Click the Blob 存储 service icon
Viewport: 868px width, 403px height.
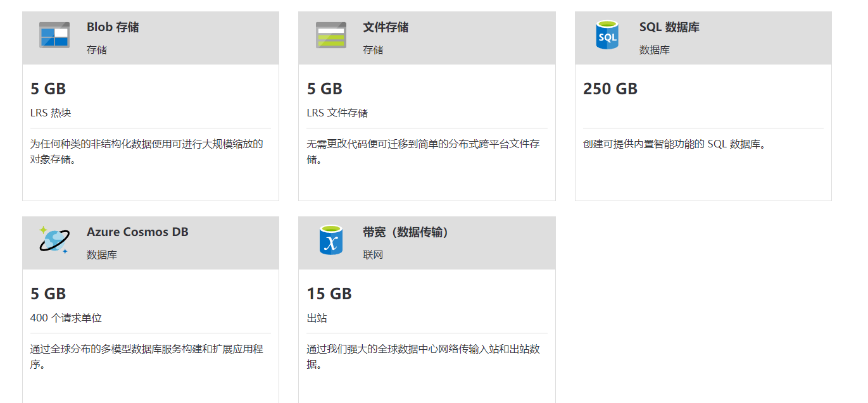tap(54, 36)
